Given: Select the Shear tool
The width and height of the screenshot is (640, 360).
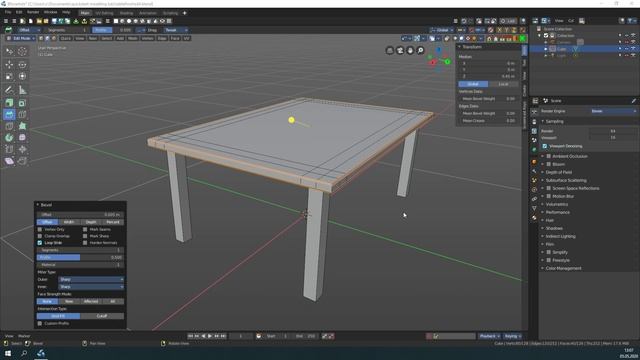Looking at the screenshot, I should 9,161.
